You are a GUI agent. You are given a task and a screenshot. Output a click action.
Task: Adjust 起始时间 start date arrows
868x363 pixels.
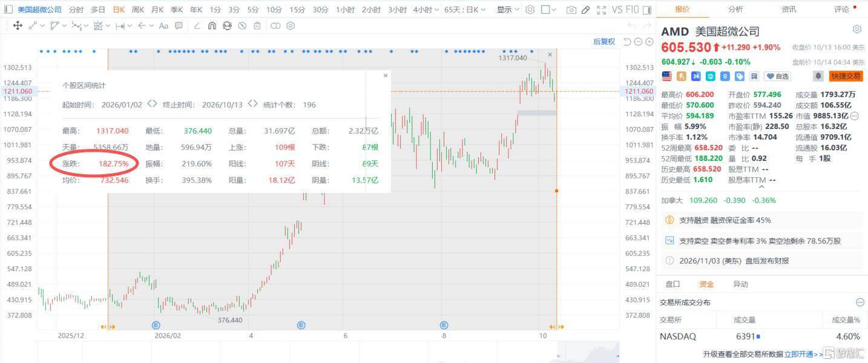pos(152,104)
